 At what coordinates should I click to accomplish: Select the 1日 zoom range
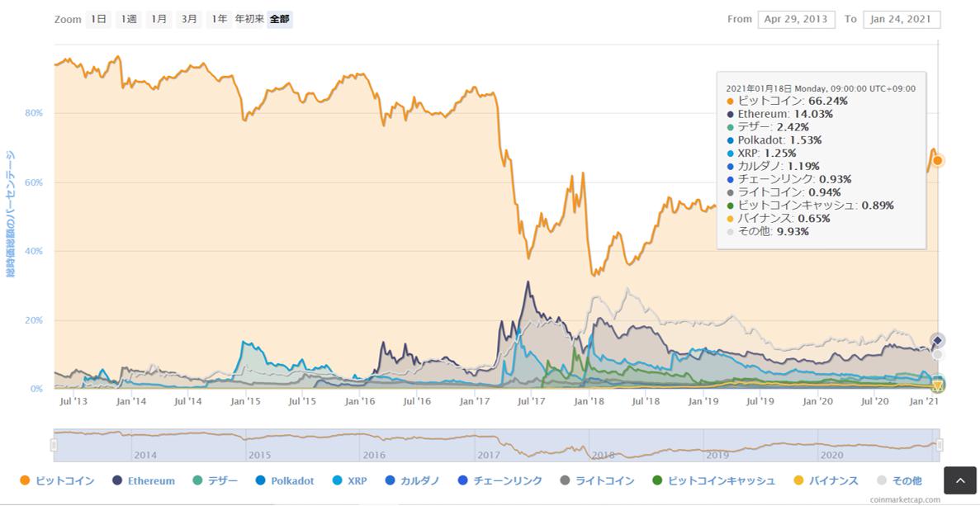(x=98, y=19)
